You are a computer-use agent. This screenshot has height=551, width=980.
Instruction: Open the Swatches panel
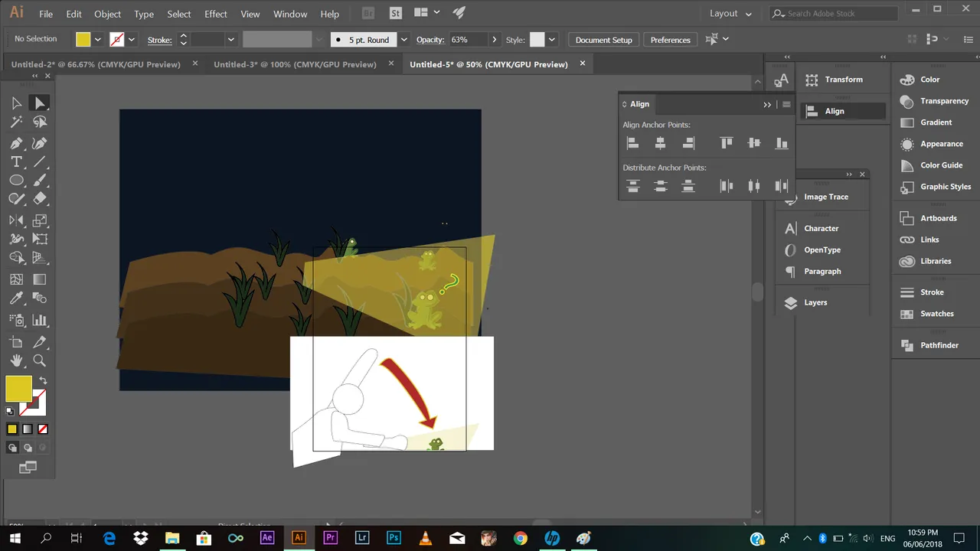pos(936,314)
